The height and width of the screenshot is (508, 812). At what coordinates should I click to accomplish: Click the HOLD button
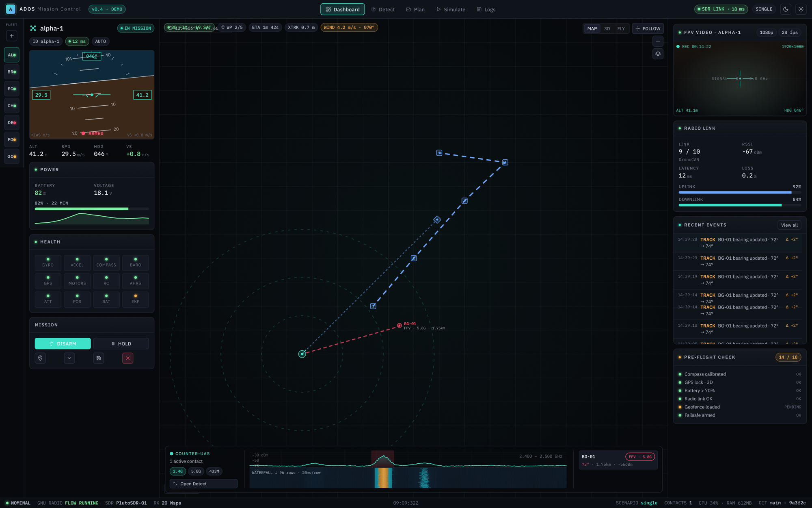point(121,343)
